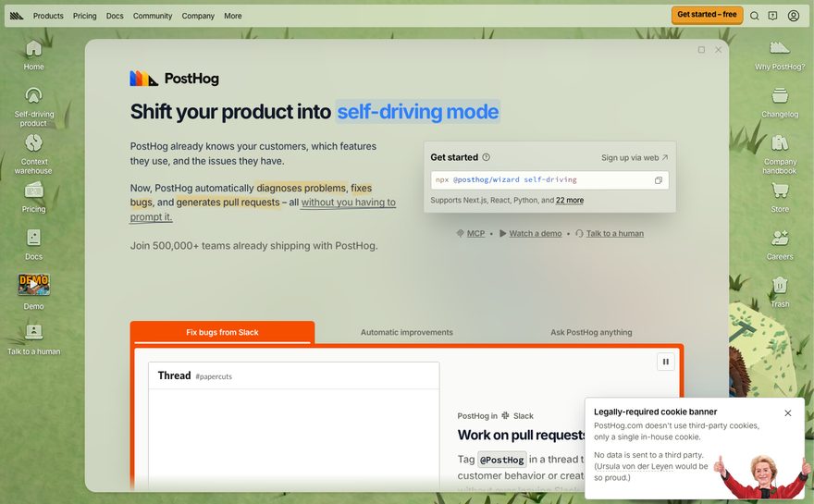
Task: Copy the npx wizard command
Action: pos(659,180)
